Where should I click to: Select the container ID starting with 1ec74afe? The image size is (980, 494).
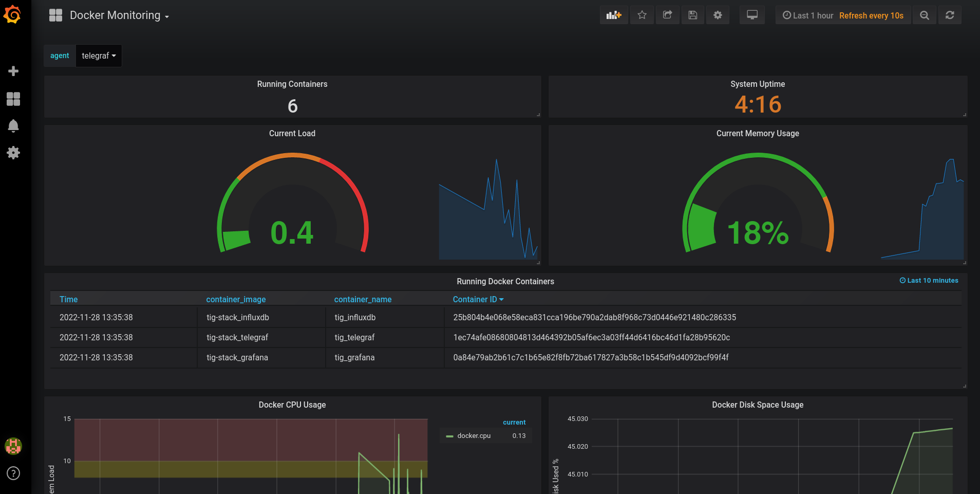pyautogui.click(x=591, y=337)
